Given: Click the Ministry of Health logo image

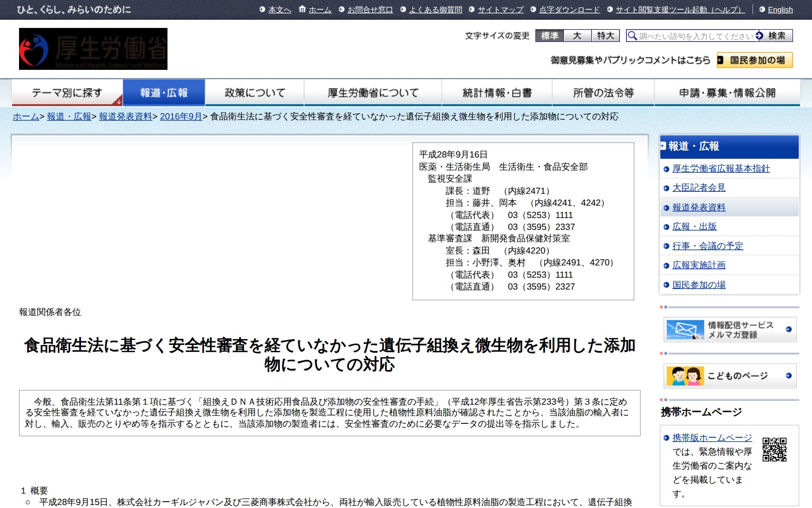Looking at the screenshot, I should click(x=93, y=49).
